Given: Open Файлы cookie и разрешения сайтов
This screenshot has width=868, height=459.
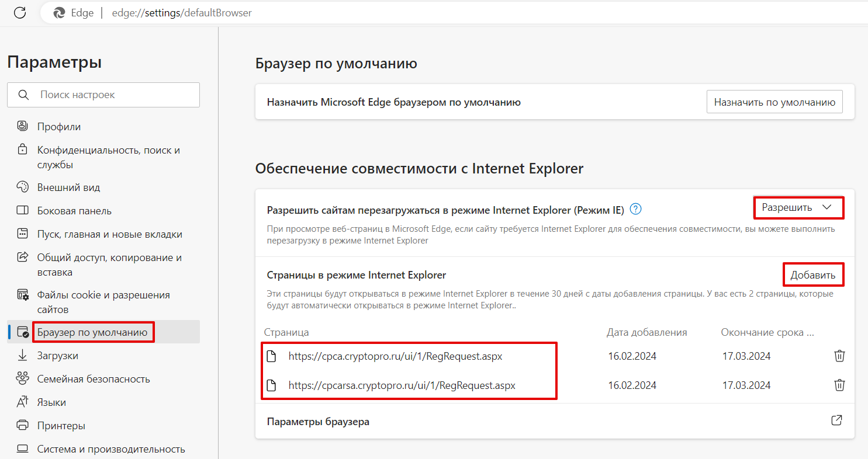Looking at the screenshot, I should click(103, 302).
